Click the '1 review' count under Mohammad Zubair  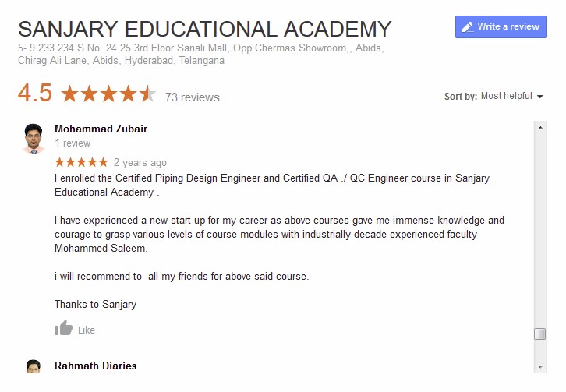pyautogui.click(x=73, y=143)
